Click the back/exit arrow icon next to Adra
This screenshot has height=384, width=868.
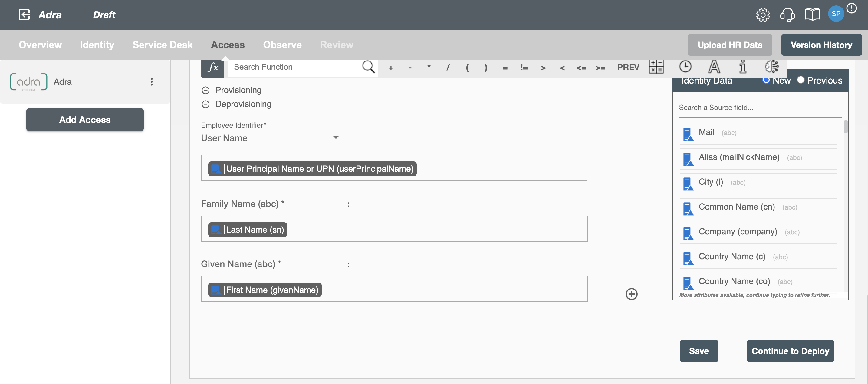coord(24,15)
